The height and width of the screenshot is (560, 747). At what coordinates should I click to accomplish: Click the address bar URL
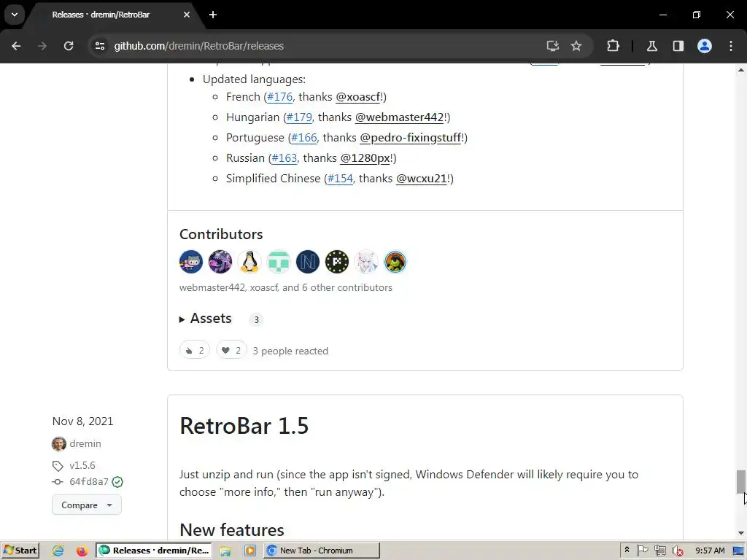click(198, 46)
